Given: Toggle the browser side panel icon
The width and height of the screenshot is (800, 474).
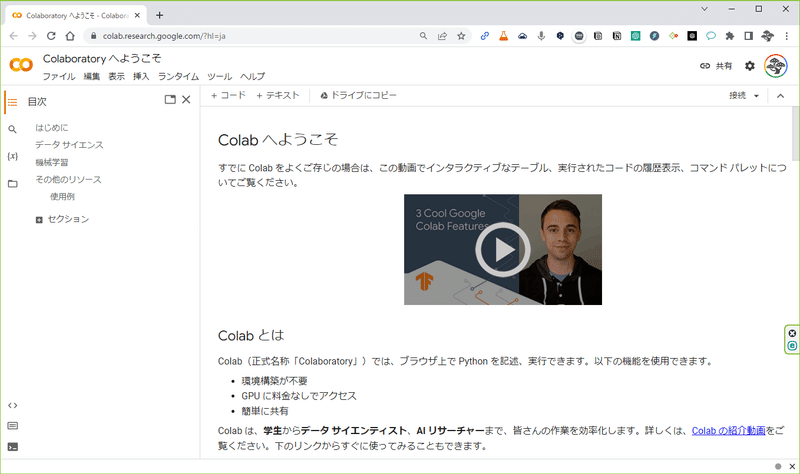Looking at the screenshot, I should click(x=748, y=36).
